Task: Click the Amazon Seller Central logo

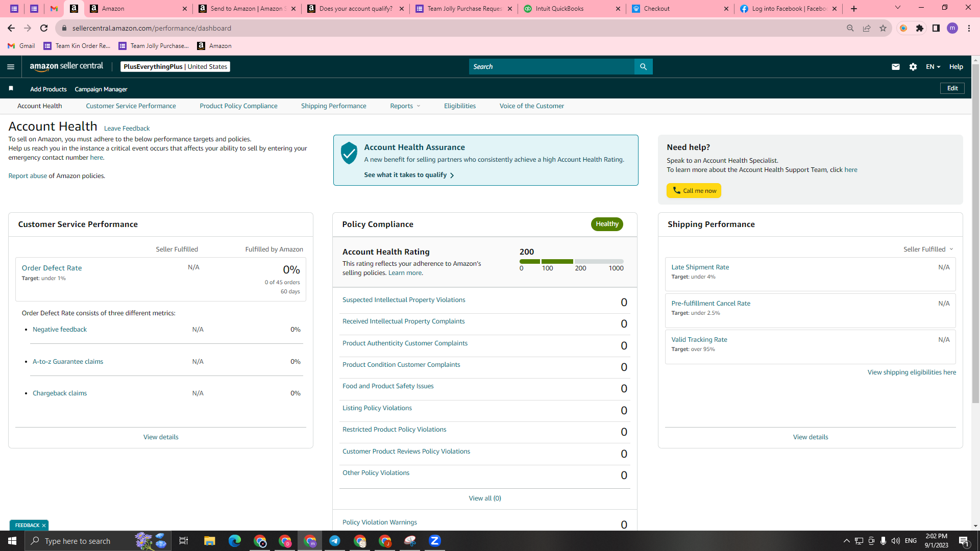Action: click(66, 66)
